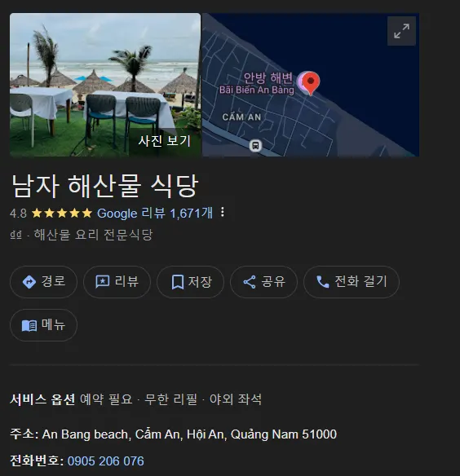Click the 안방 해변 map label
Image resolution: width=460 pixels, height=476 pixels.
[x=268, y=78]
